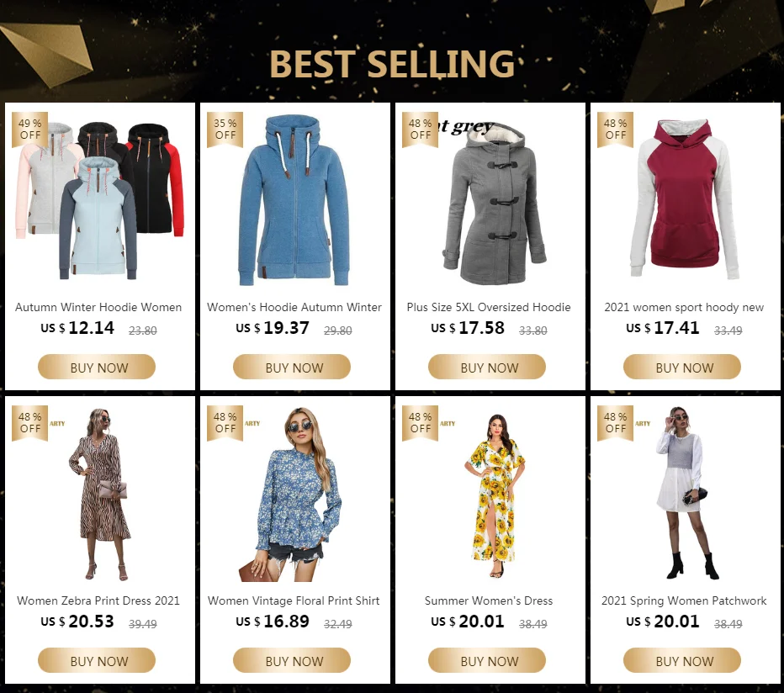Open the sunflower maxi dress image

click(x=495, y=496)
